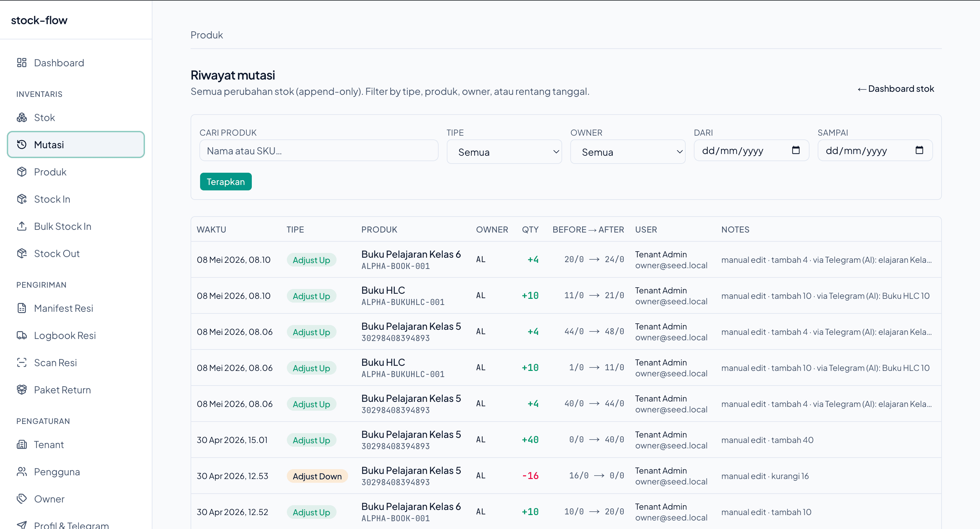This screenshot has width=980, height=529.
Task: Open the DARI date picker calendar icon
Action: (796, 150)
